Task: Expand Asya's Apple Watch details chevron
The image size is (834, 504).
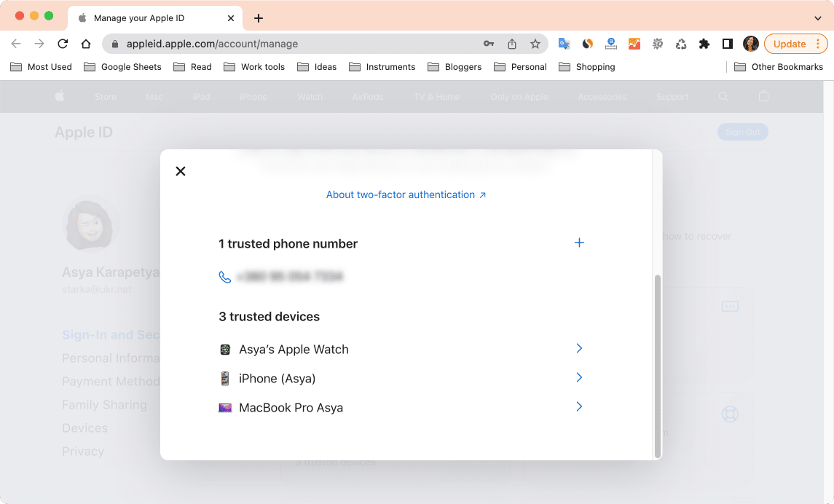Action: [579, 348]
